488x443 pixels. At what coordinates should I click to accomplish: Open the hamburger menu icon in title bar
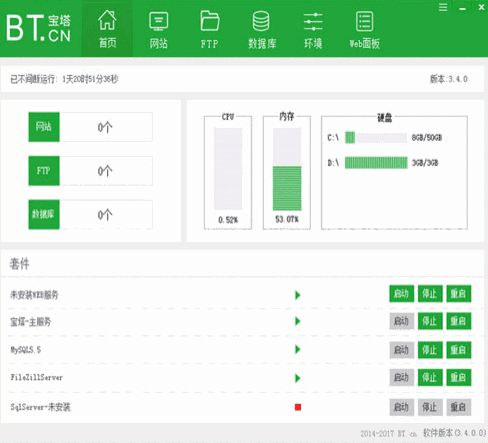443,7
